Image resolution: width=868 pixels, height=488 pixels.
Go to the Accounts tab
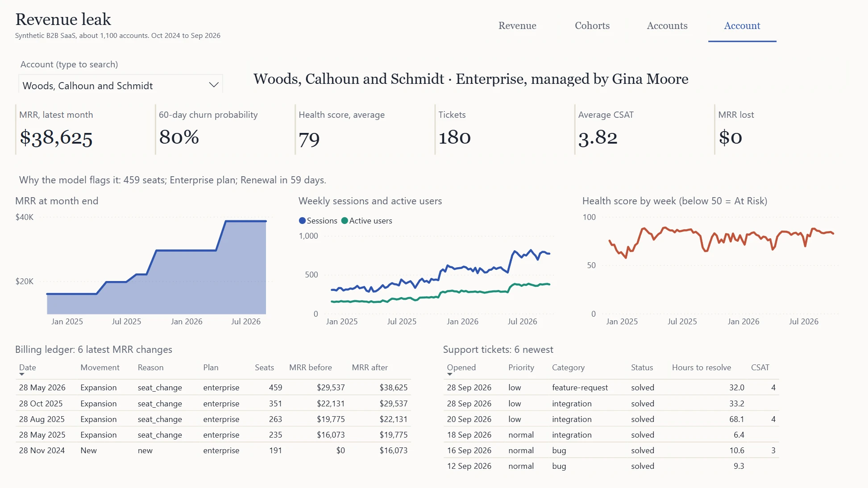(667, 26)
